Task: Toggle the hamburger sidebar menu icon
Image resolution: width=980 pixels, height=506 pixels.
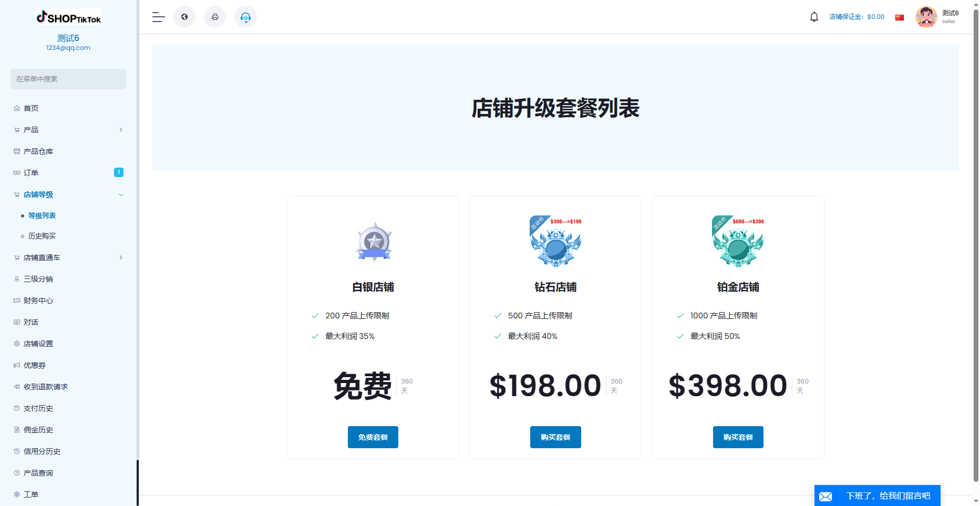Action: [x=159, y=17]
